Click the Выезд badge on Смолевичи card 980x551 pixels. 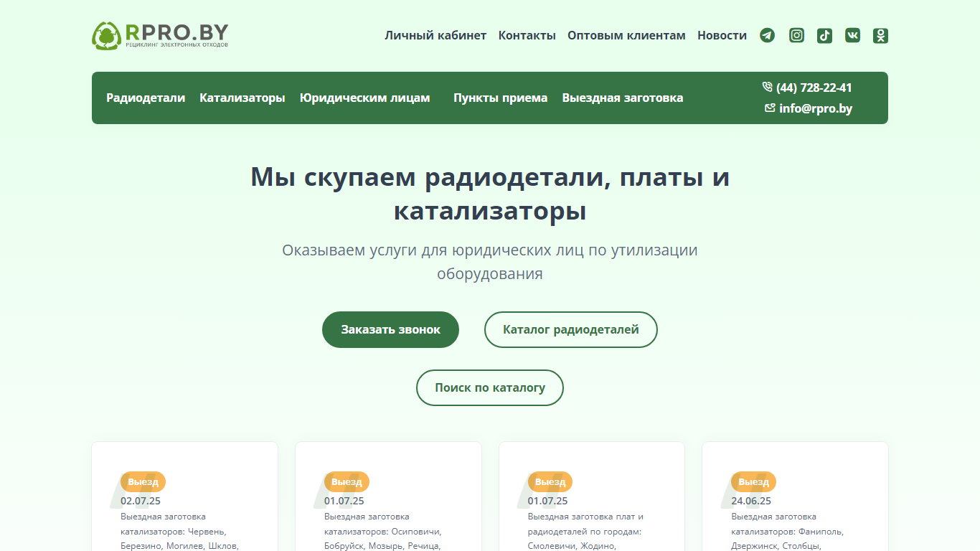pos(550,481)
